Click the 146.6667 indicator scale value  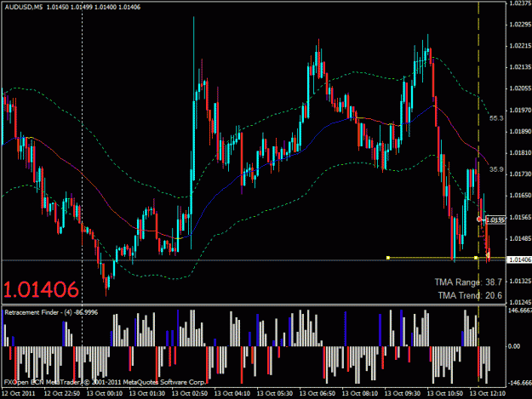[519, 311]
